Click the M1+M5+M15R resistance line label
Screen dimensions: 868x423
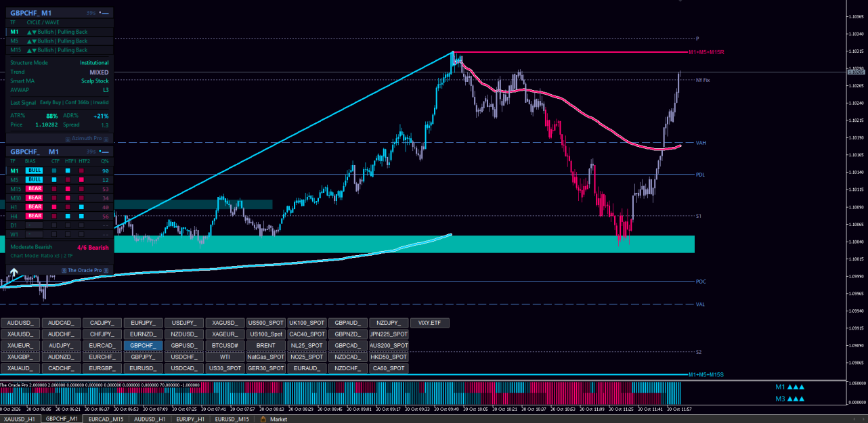[706, 52]
